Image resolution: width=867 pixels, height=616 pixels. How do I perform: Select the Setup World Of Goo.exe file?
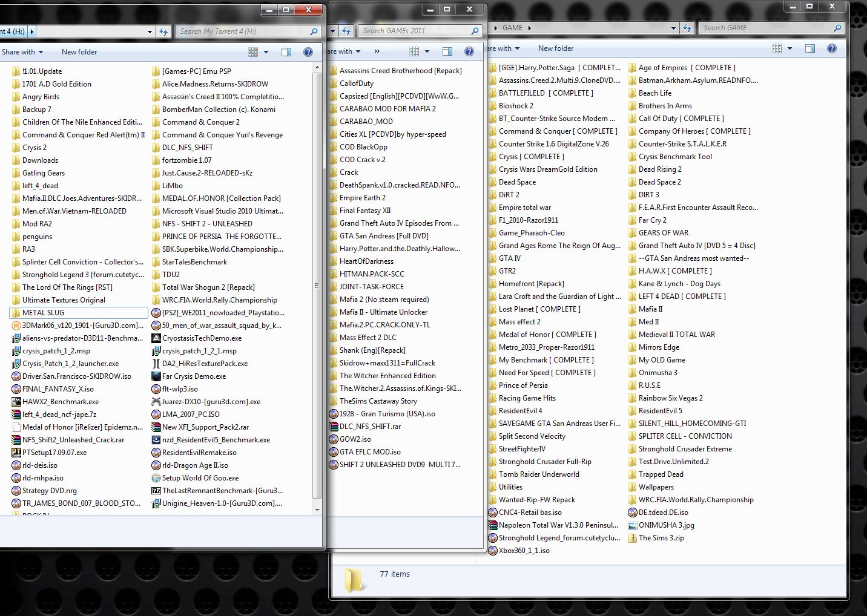195,478
